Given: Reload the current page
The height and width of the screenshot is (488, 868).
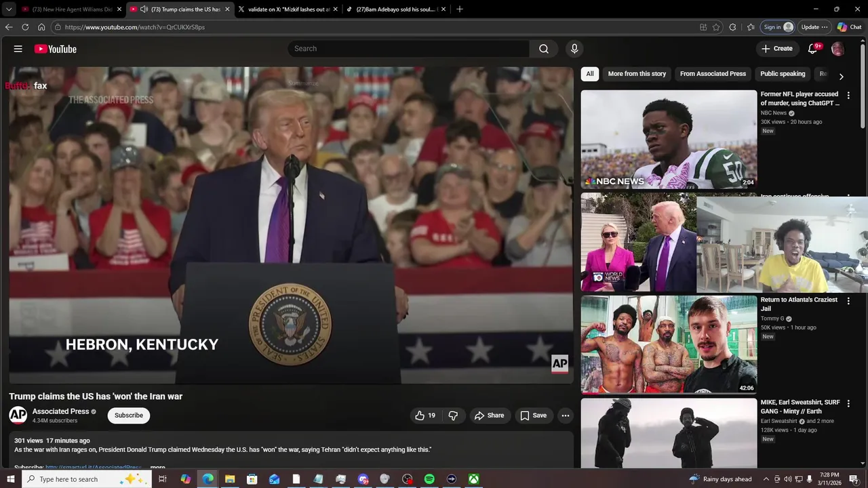Looking at the screenshot, I should click(25, 27).
